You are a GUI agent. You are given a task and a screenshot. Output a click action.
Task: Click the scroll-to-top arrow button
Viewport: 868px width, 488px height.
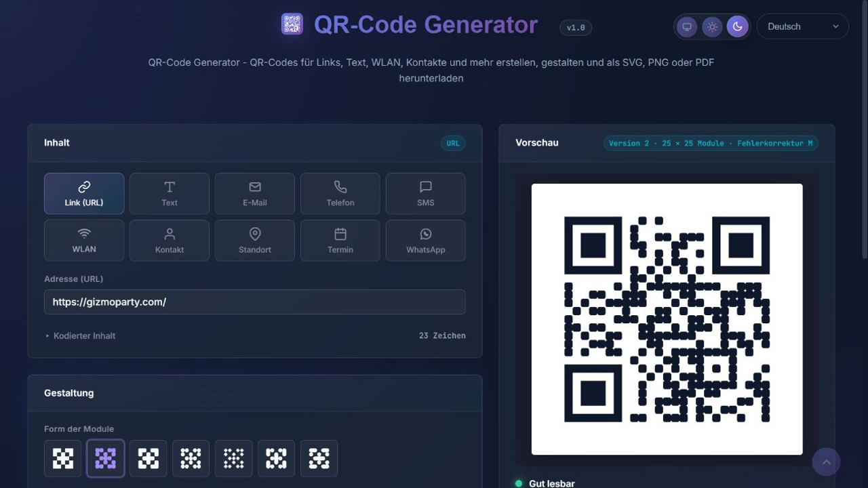(x=827, y=462)
